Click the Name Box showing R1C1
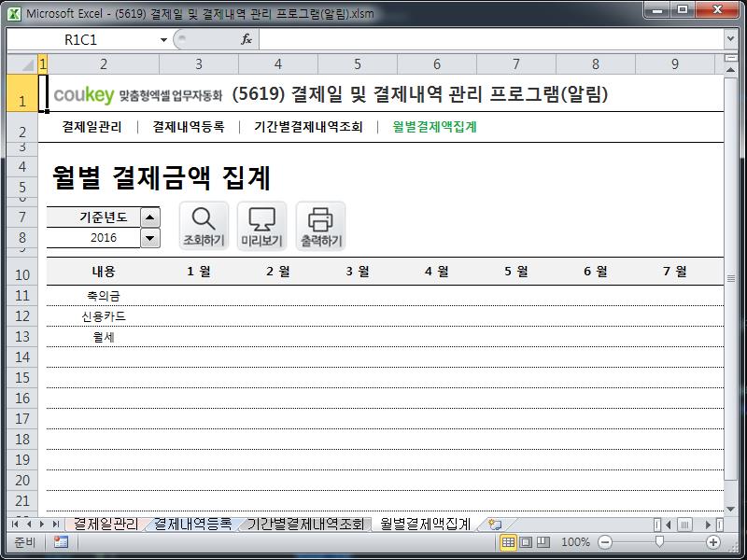Screen dimensions: 747x560 82,40
